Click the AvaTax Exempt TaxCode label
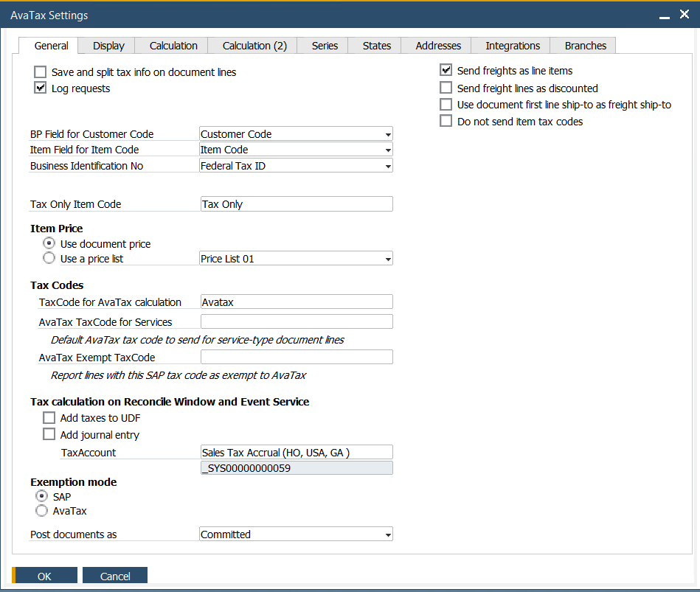The width and height of the screenshot is (700, 592). click(x=97, y=358)
